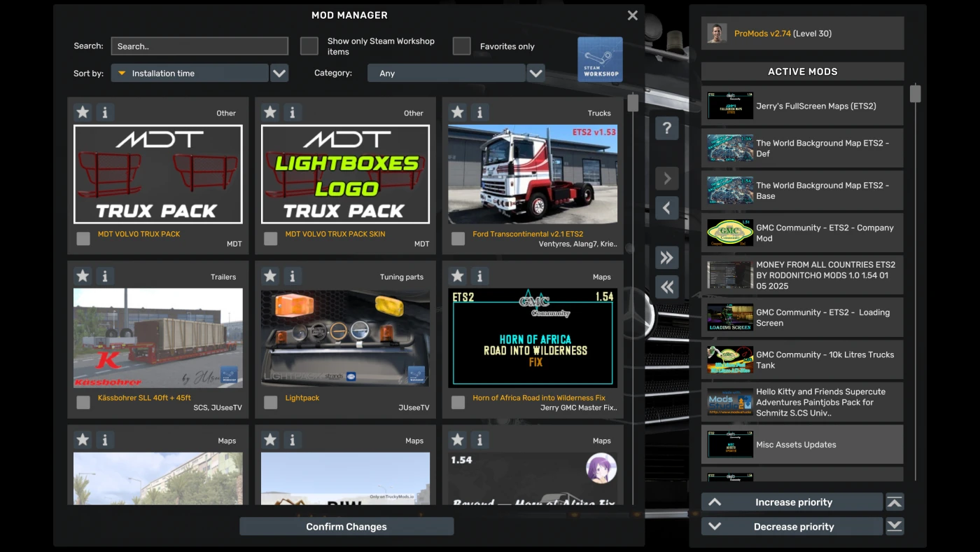Viewport: 980px width, 552px height.
Task: Enable Show only Steam Workshop items
Action: [309, 46]
